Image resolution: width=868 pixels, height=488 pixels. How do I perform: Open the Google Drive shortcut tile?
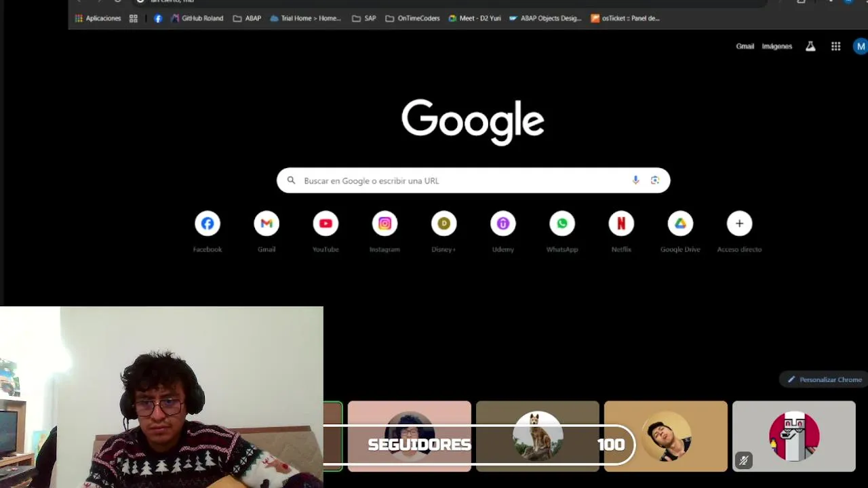point(680,232)
